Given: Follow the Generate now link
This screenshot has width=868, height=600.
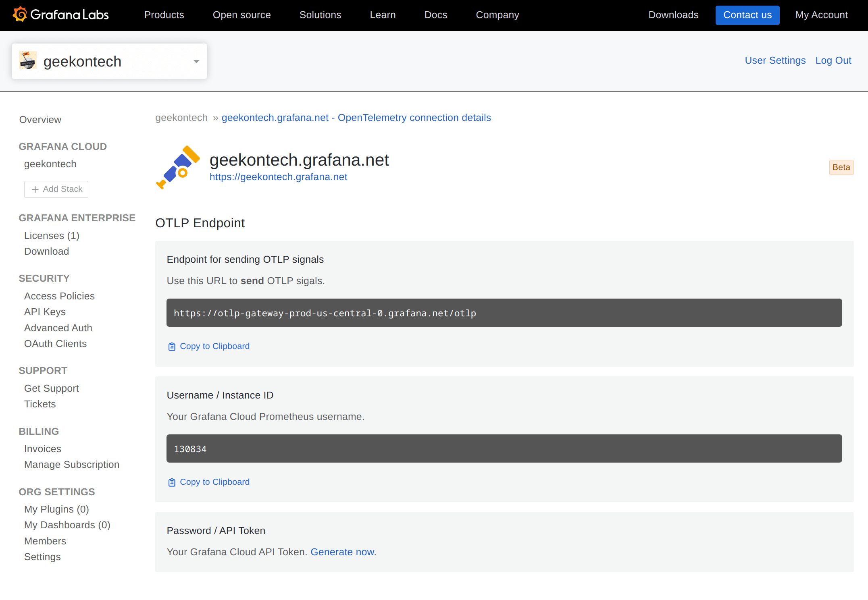Looking at the screenshot, I should point(342,552).
